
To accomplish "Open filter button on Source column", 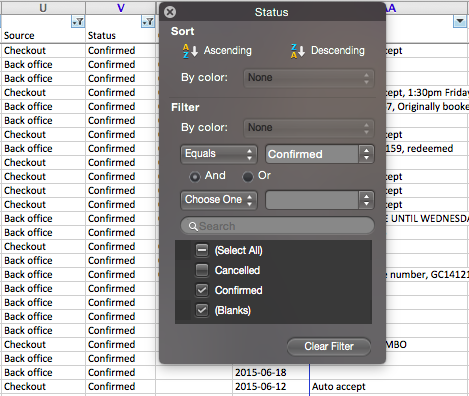I will click(x=78, y=22).
